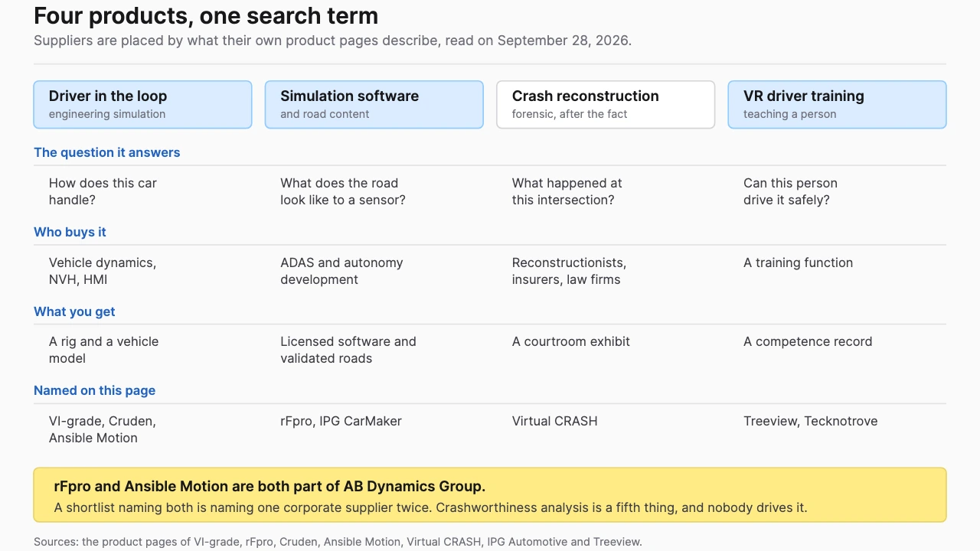Screen dimensions: 980x551
Task: Click 'Treeview, Tecknotrove' cell
Action: [x=810, y=421]
